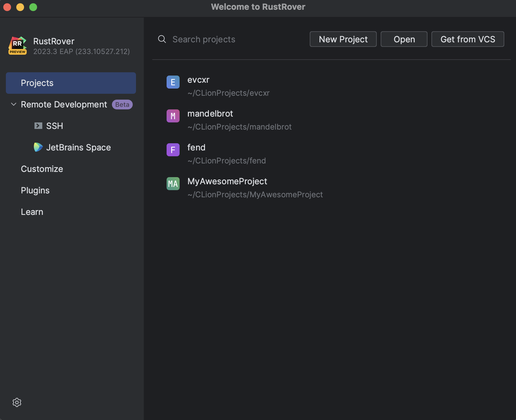This screenshot has width=516, height=420.
Task: Open the settings gear icon
Action: [17, 402]
